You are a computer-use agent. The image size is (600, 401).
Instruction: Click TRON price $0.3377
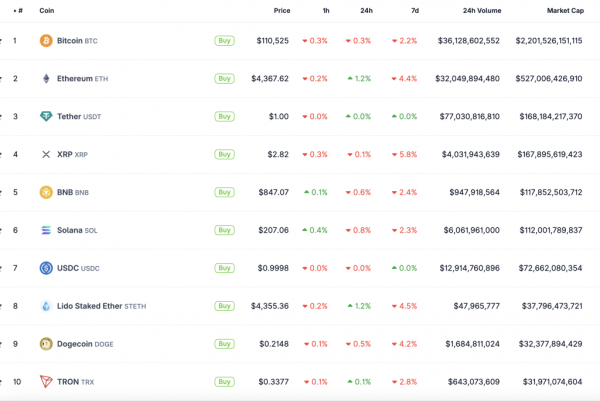click(274, 381)
